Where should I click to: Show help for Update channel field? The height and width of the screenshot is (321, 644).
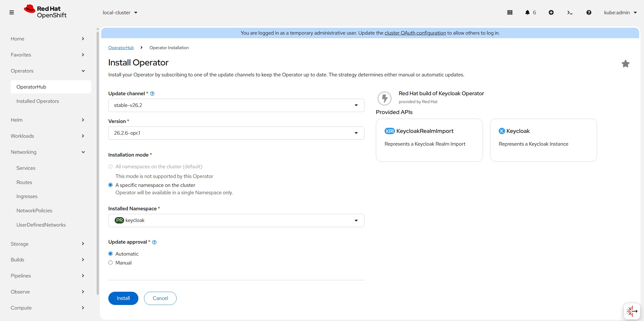(x=152, y=94)
